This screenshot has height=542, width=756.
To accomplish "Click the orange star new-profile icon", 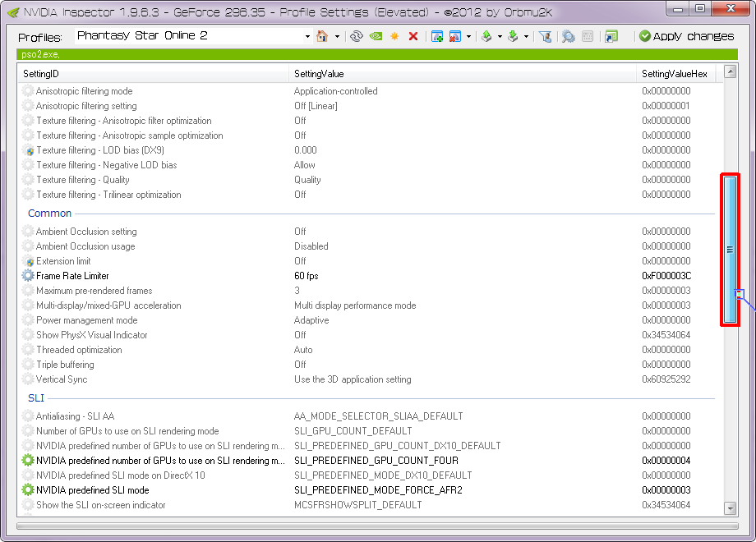I will coord(394,36).
